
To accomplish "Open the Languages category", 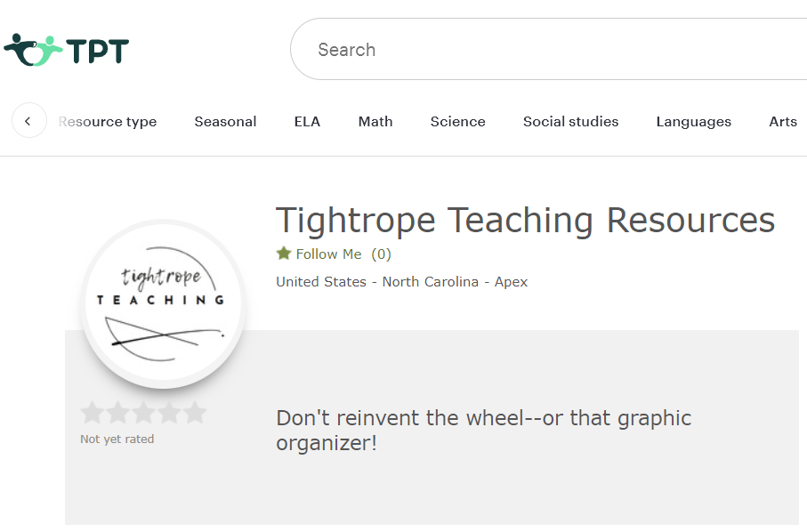I will pos(693,122).
